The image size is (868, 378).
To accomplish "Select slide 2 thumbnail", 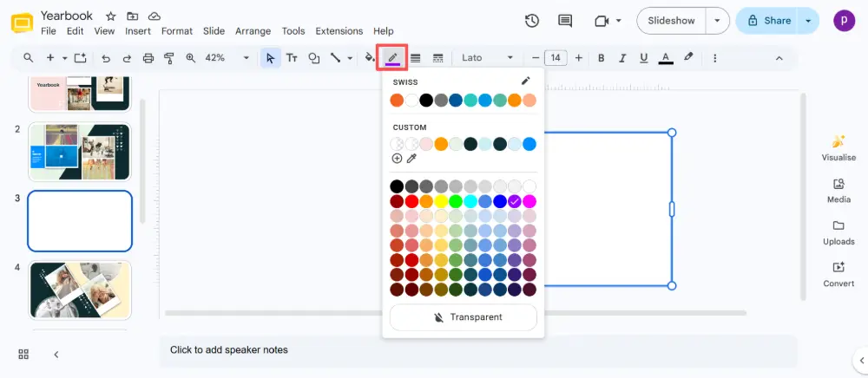I will click(x=80, y=152).
